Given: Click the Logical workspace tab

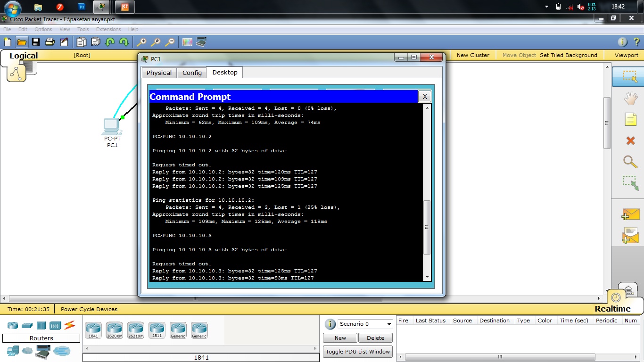Looking at the screenshot, I should (24, 56).
